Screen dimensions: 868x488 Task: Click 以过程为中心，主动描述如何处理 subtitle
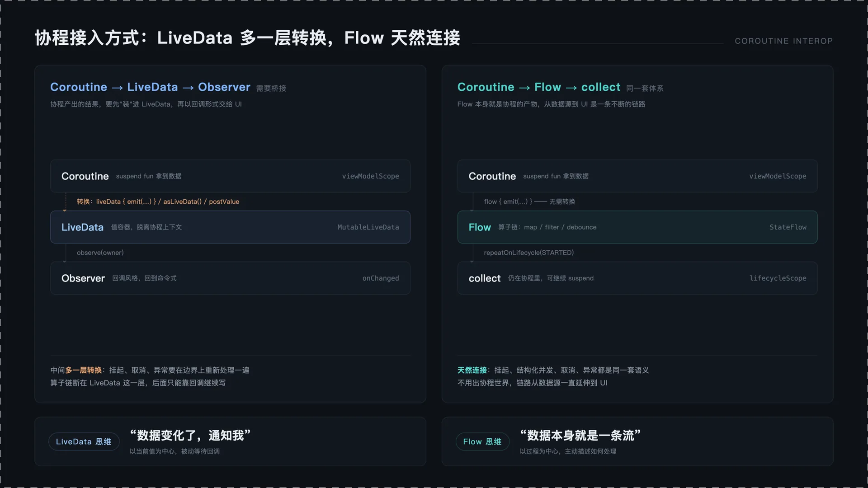[568, 451]
